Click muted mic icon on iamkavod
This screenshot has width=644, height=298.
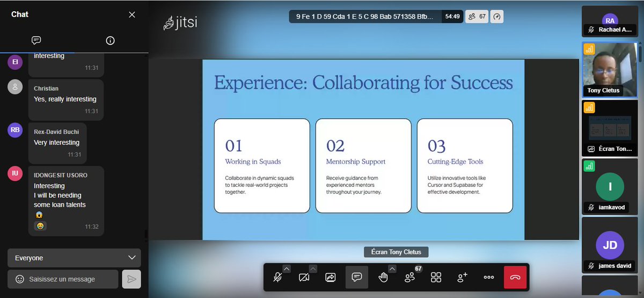point(591,207)
